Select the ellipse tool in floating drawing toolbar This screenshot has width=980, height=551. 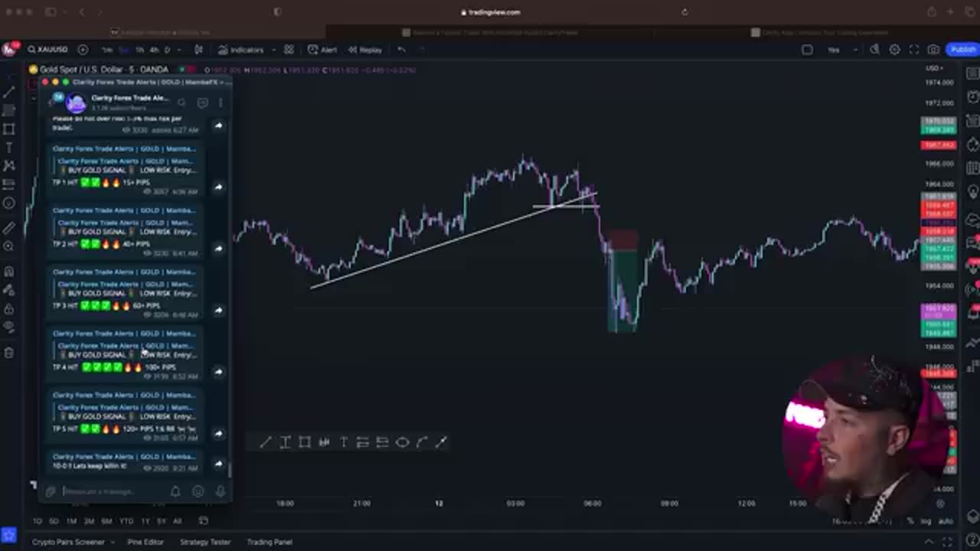pyautogui.click(x=402, y=442)
